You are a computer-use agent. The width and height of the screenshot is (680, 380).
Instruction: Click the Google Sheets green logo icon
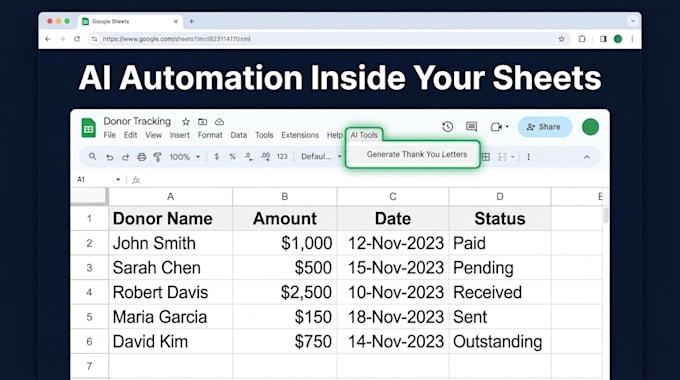(88, 128)
